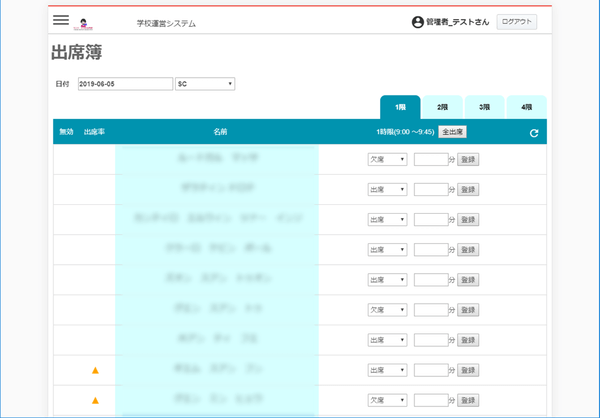Open the ninth row's 欠席 status dropdown
600x418 pixels.
click(387, 400)
